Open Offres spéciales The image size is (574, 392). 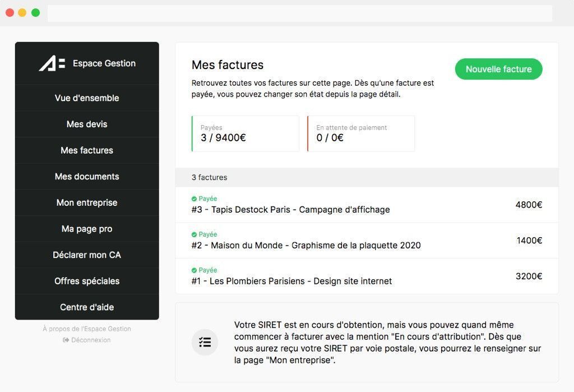[87, 281]
